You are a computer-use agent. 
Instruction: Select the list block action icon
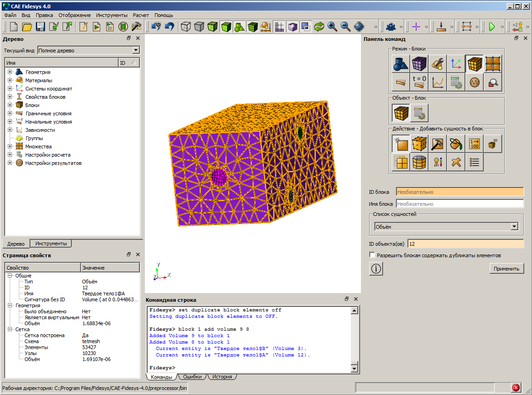475,162
